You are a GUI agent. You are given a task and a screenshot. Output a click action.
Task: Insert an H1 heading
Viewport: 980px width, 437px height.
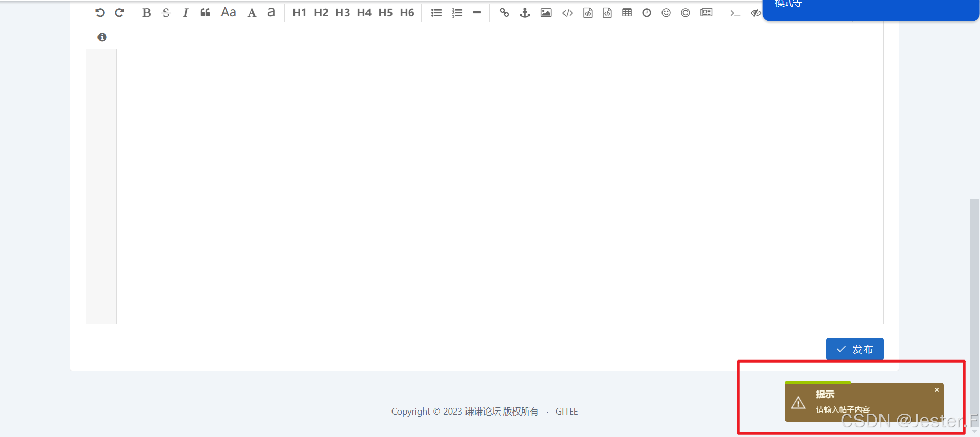coord(300,13)
